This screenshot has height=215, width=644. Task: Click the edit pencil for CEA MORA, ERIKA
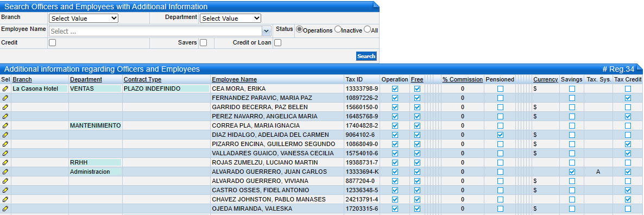click(5, 88)
